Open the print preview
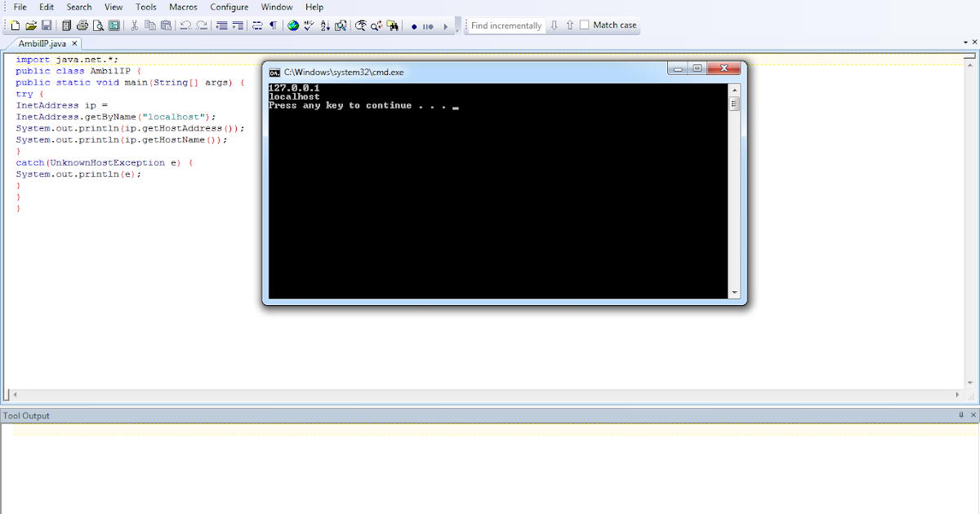Screen dimensions: 980x514 pos(97,25)
